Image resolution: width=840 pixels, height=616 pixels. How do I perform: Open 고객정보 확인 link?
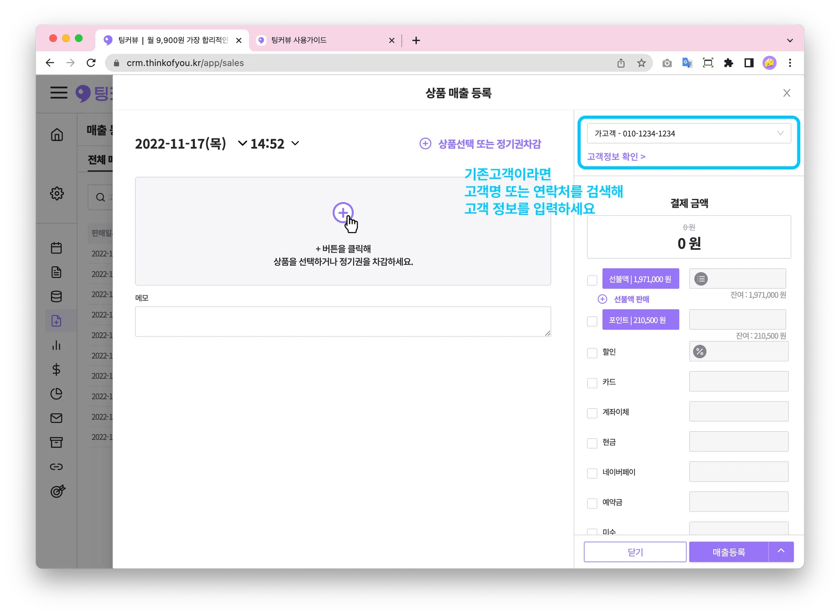616,157
